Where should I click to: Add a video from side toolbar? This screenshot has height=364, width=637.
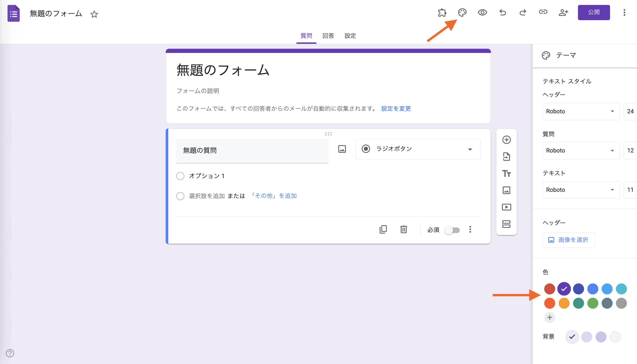tap(506, 207)
